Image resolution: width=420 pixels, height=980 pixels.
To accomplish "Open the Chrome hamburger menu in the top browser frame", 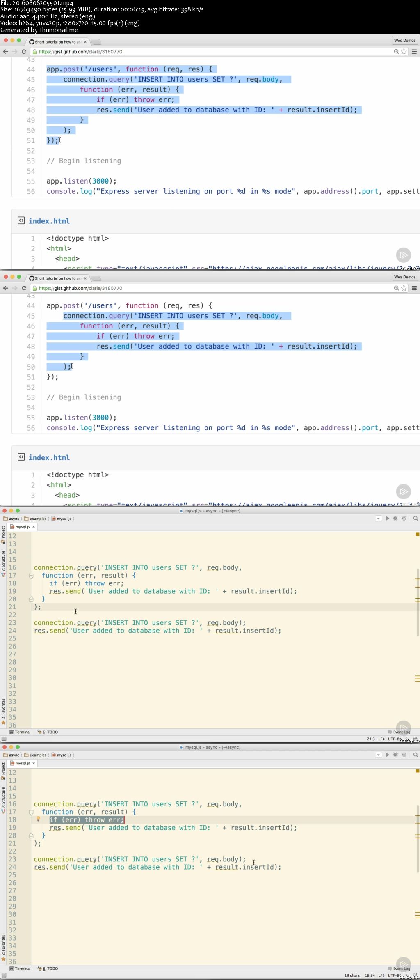I will tap(414, 52).
